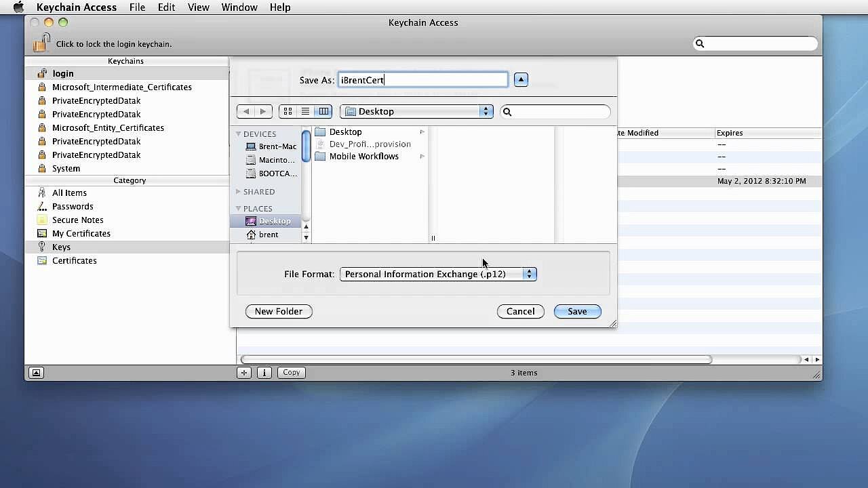Select the login keychain
The image size is (868, 488).
[x=127, y=73]
